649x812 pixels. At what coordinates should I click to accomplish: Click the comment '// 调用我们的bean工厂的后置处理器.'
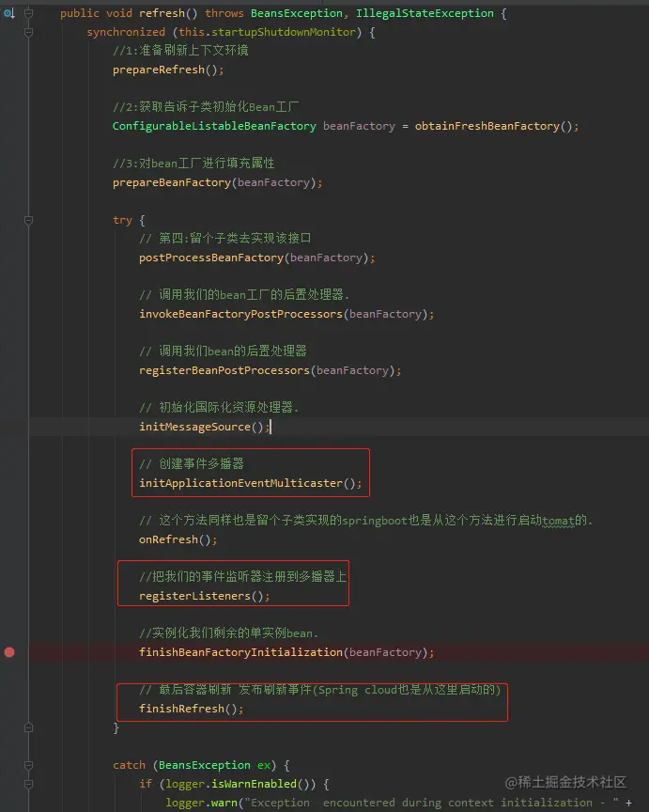(244, 295)
